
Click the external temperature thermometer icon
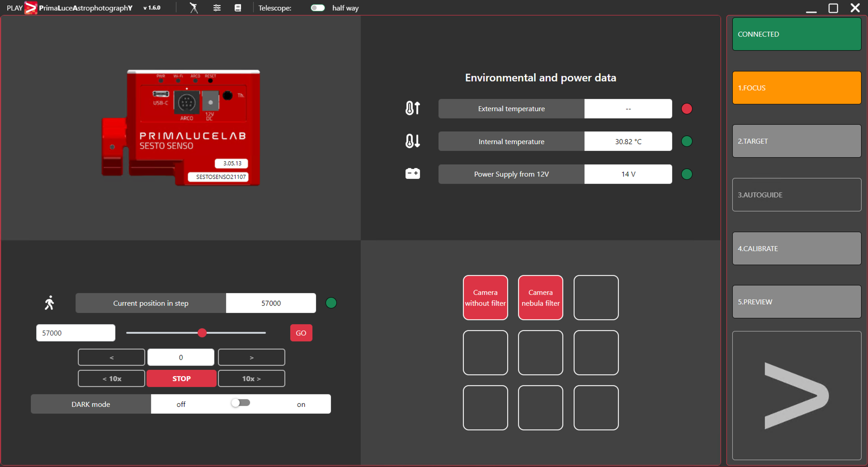click(412, 108)
